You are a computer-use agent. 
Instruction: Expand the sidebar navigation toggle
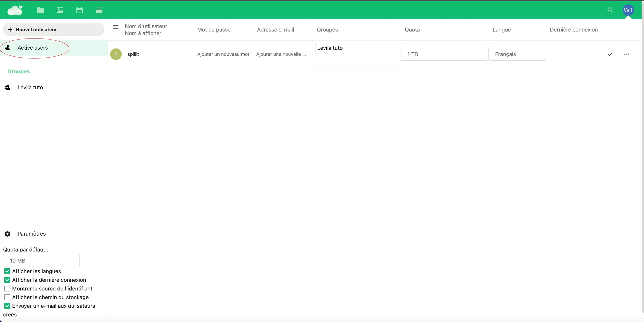coord(115,26)
